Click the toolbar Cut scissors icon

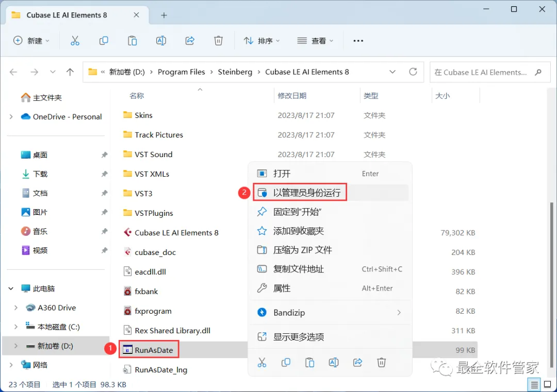click(x=75, y=41)
